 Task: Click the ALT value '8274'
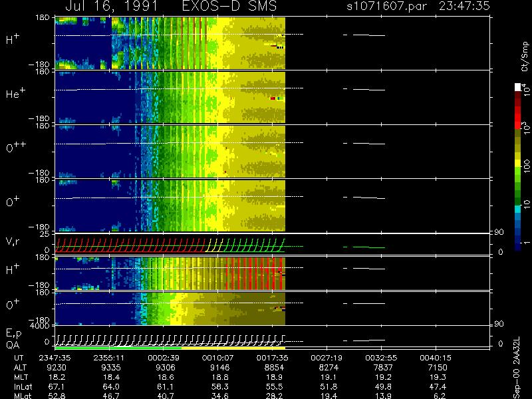329,368
